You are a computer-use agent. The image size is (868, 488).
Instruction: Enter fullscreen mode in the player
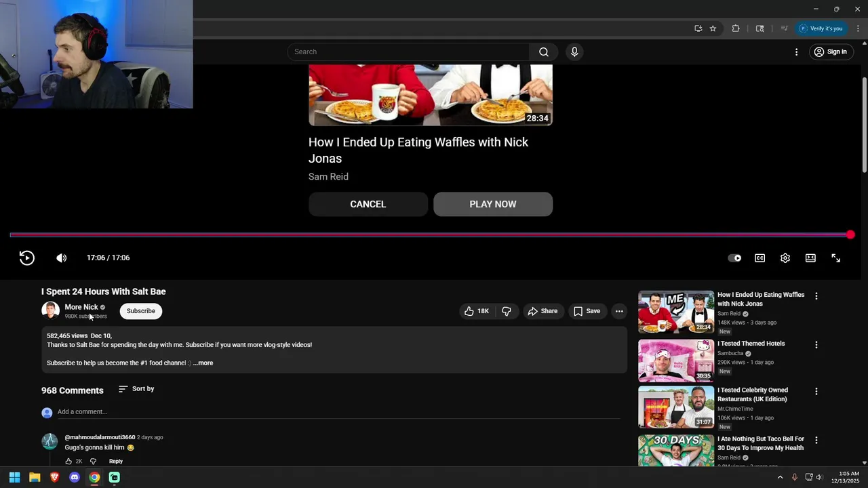point(835,258)
